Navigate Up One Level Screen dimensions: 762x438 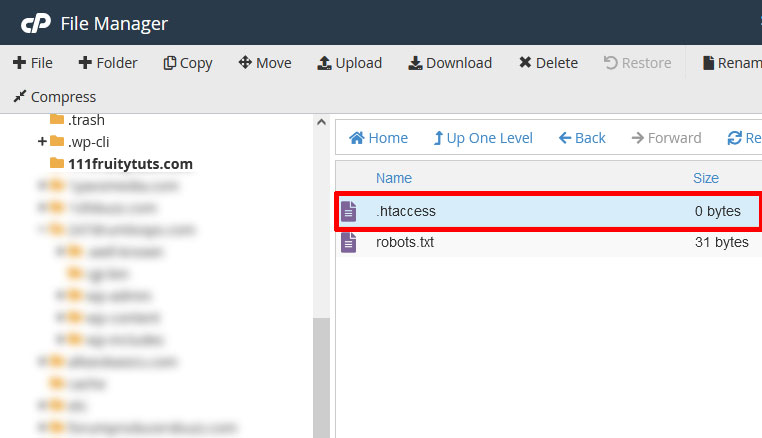(483, 138)
